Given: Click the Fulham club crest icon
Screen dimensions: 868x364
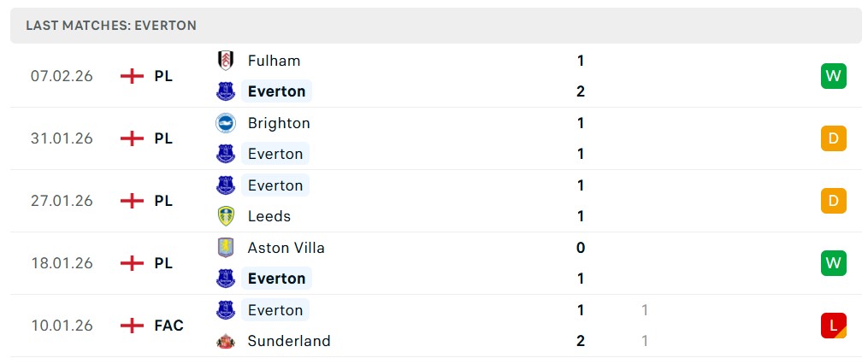Looking at the screenshot, I should tap(226, 61).
